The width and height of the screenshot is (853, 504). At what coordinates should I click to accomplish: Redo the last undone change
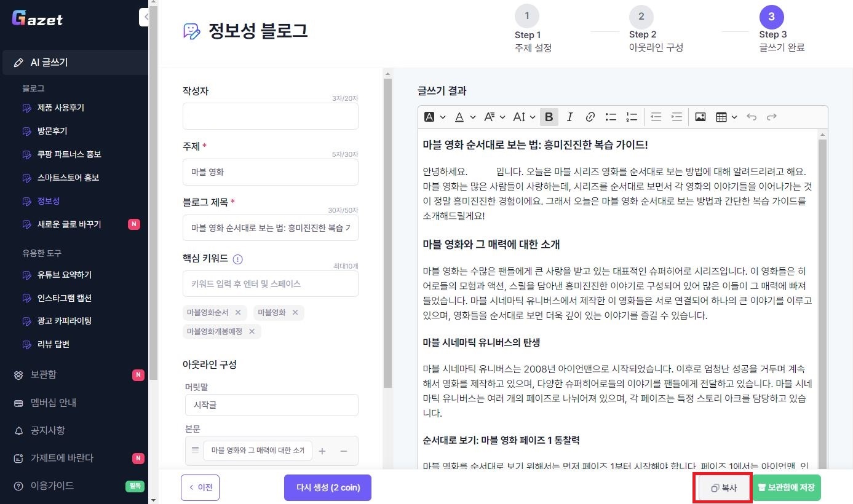pos(772,117)
